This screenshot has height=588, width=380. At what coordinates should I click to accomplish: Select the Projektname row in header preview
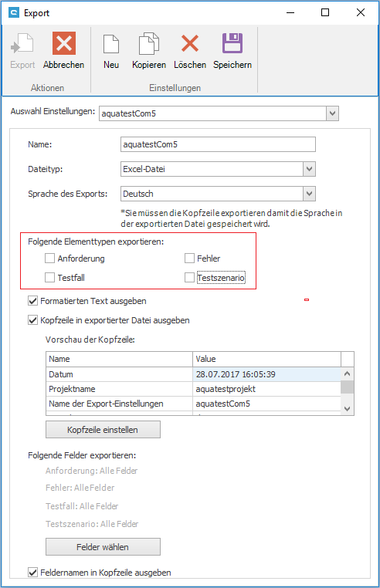coord(194,389)
